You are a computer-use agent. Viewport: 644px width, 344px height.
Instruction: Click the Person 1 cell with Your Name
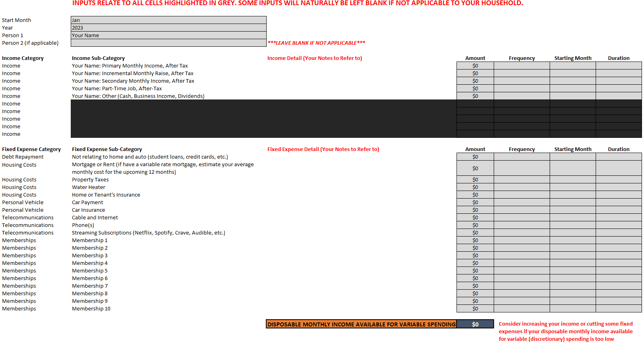click(168, 35)
